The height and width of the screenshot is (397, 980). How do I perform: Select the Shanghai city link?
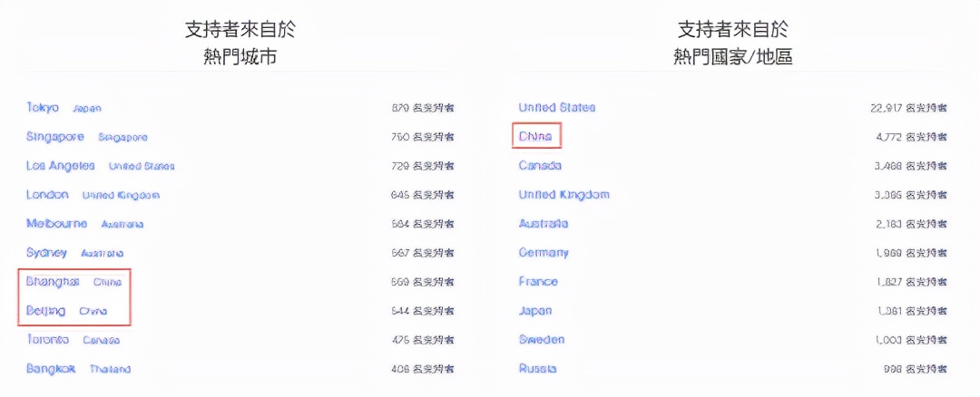click(53, 282)
